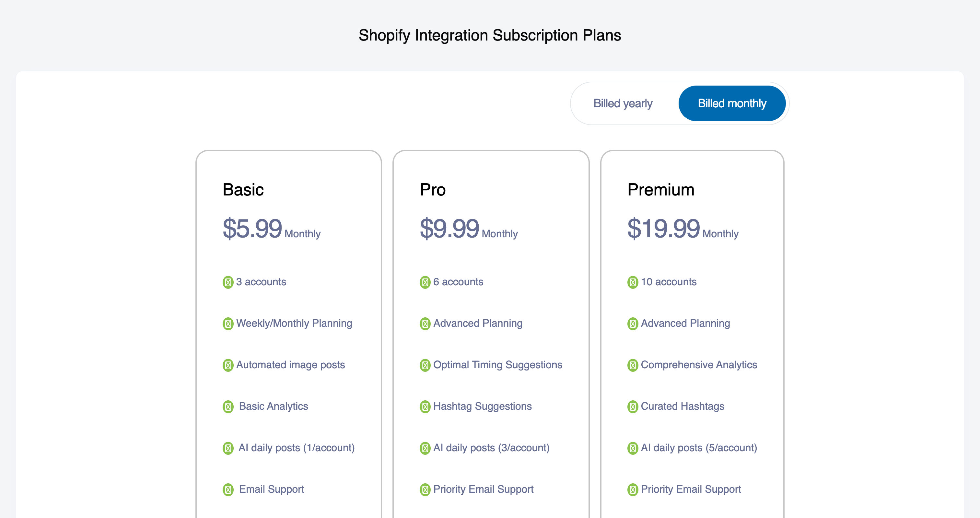
Task: Click green icon beside 10 accounts
Action: [633, 282]
